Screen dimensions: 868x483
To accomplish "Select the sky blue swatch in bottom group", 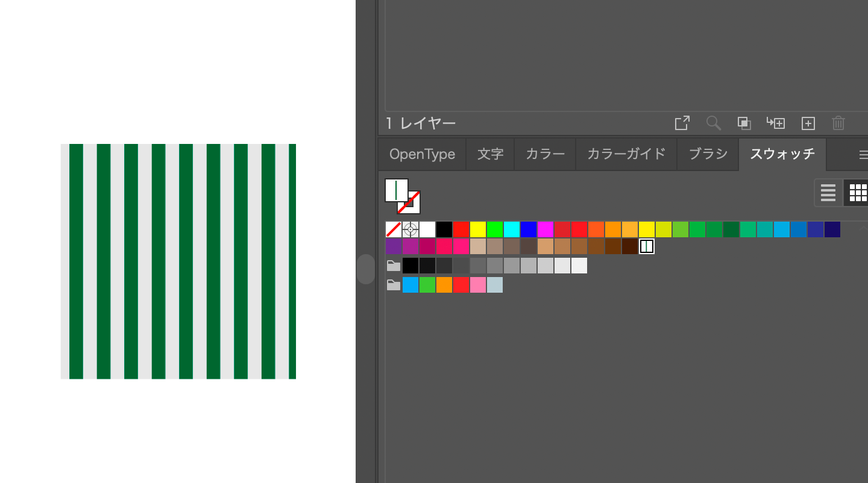I will tap(410, 285).
